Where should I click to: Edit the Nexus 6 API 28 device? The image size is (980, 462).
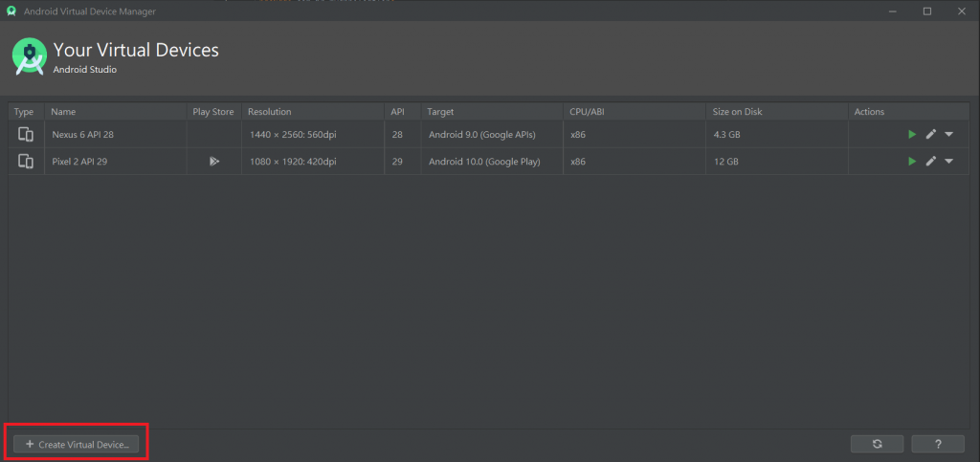[x=930, y=134]
